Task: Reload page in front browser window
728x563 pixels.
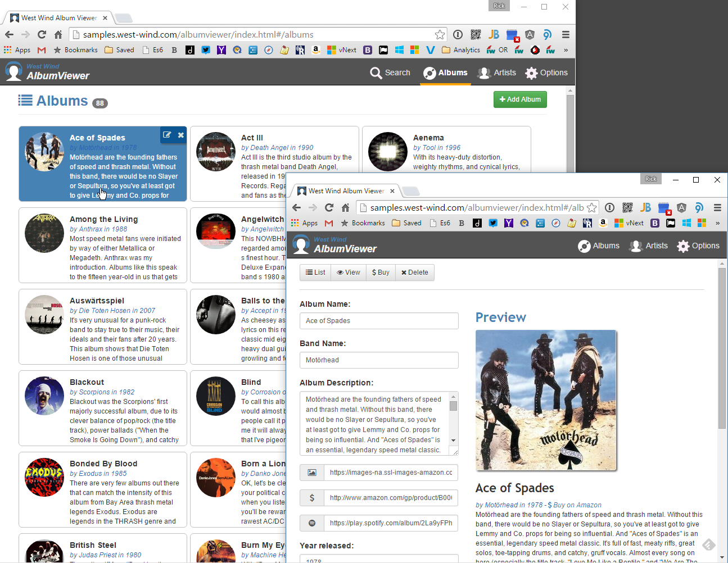Action: (329, 208)
